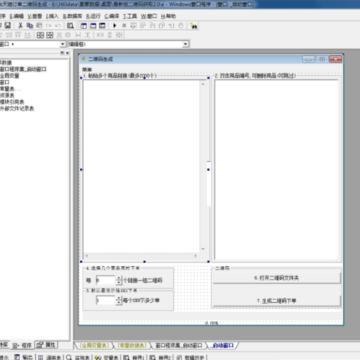Viewport: 360px width, 360px height.
Task: Click the Find document magnifier icon
Action: [70, 25]
